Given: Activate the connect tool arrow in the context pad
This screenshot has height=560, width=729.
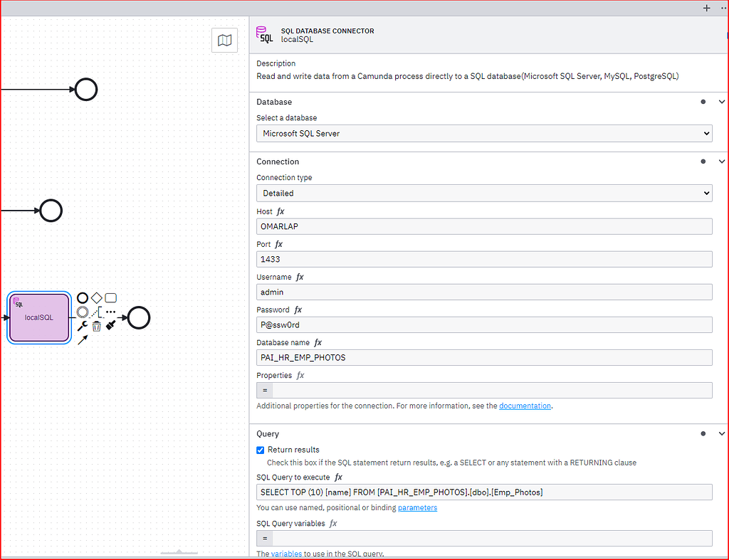Looking at the screenshot, I should point(82,339).
